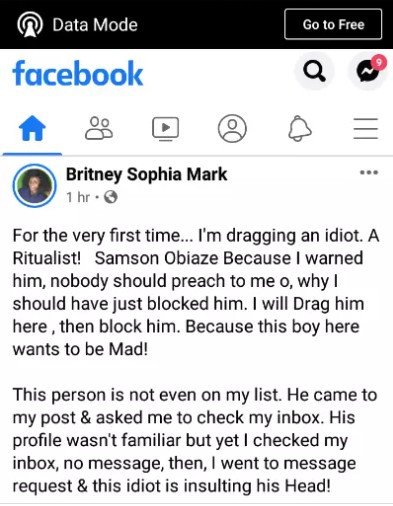
Task: Click the public globe privacy icon
Action: tap(111, 197)
